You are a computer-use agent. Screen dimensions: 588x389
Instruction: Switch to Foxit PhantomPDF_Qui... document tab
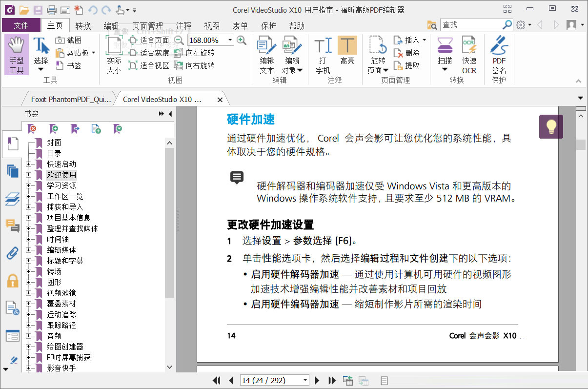click(71, 99)
